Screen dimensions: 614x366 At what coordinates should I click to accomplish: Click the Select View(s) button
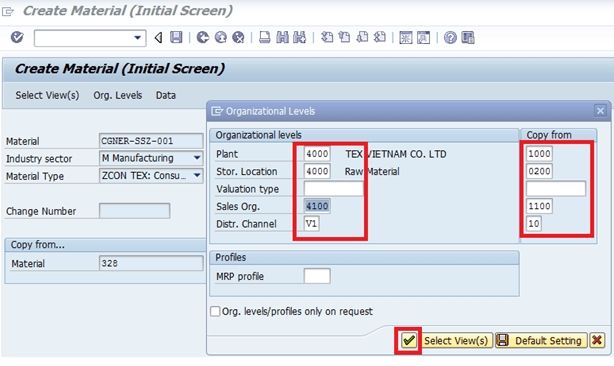coord(456,341)
